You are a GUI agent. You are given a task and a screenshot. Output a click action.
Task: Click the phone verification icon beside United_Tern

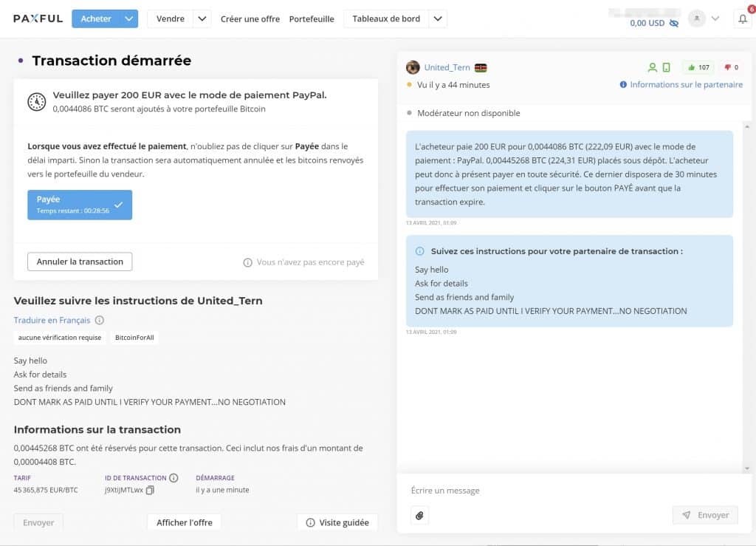(667, 66)
